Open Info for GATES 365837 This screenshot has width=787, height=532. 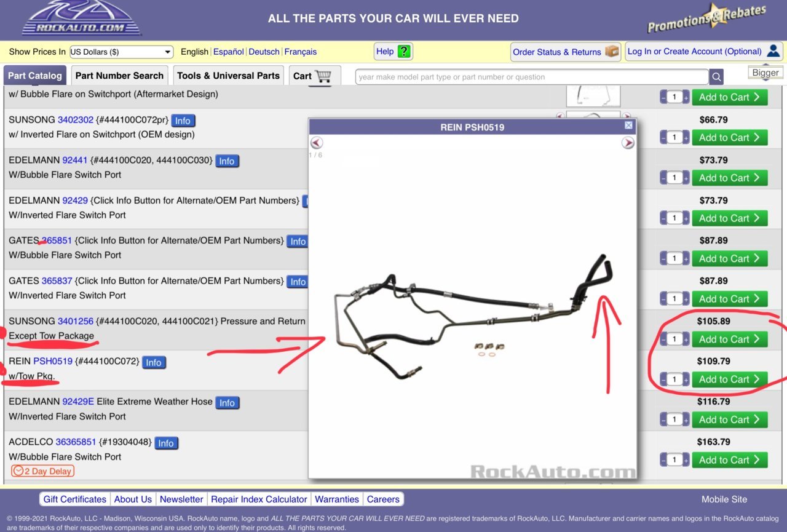(x=297, y=282)
